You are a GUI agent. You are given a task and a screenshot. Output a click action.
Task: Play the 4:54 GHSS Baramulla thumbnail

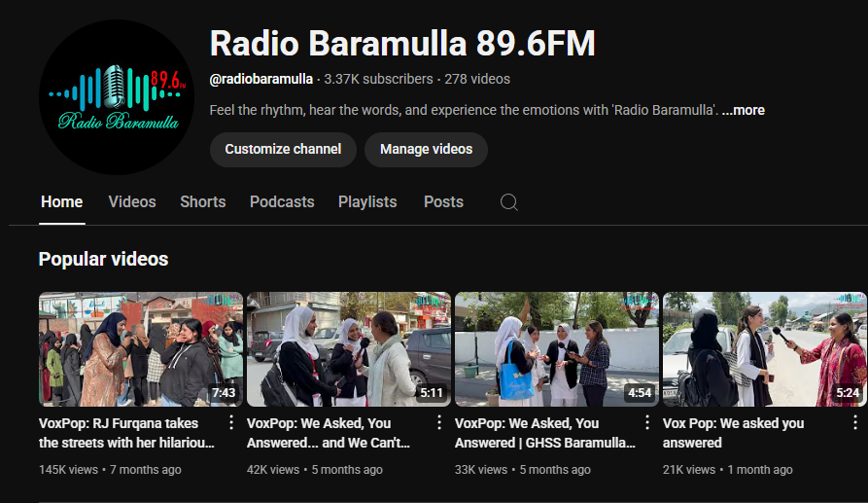click(556, 349)
